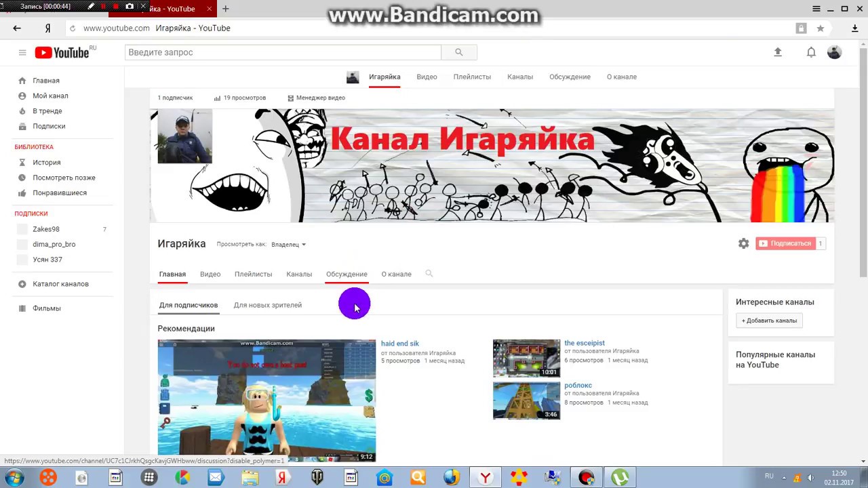Play the 10:01 video thumbnail
This screenshot has width=868, height=488.
pos(526,358)
